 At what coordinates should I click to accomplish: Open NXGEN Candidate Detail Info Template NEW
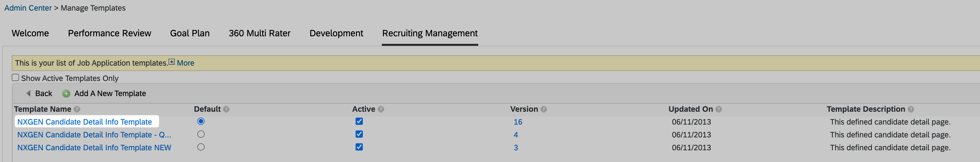tap(94, 147)
